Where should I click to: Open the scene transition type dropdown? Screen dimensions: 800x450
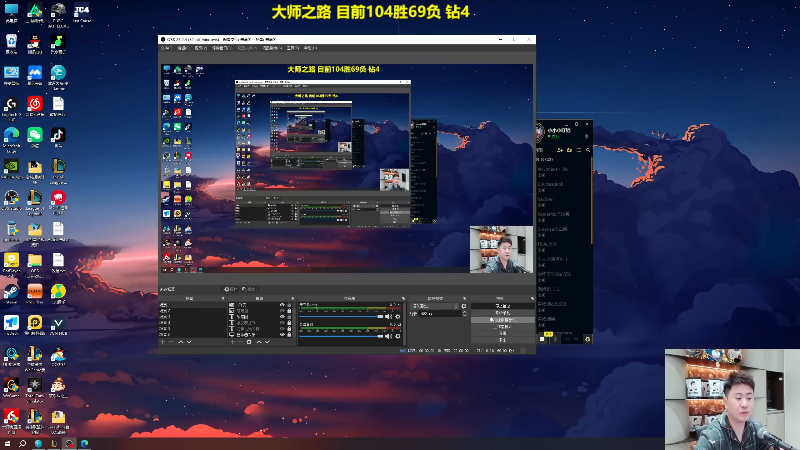click(435, 306)
